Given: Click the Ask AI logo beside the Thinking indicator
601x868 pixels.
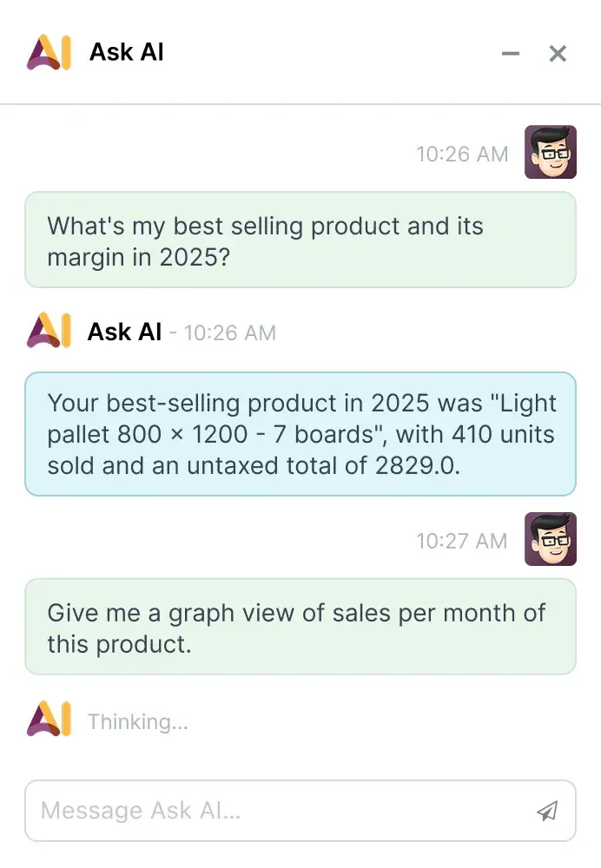Looking at the screenshot, I should click(50, 721).
